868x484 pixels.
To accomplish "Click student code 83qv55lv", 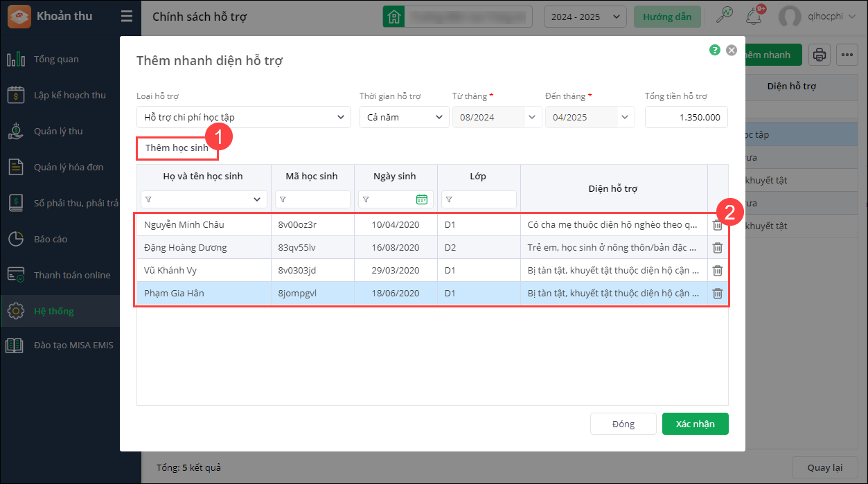I will (x=297, y=248).
